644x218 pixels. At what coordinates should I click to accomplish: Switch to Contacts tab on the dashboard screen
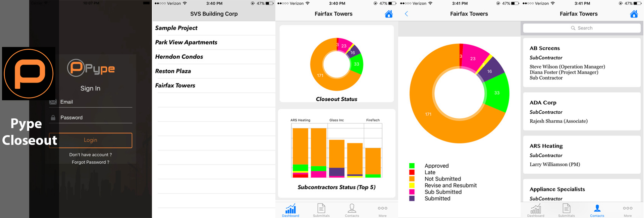click(352, 210)
